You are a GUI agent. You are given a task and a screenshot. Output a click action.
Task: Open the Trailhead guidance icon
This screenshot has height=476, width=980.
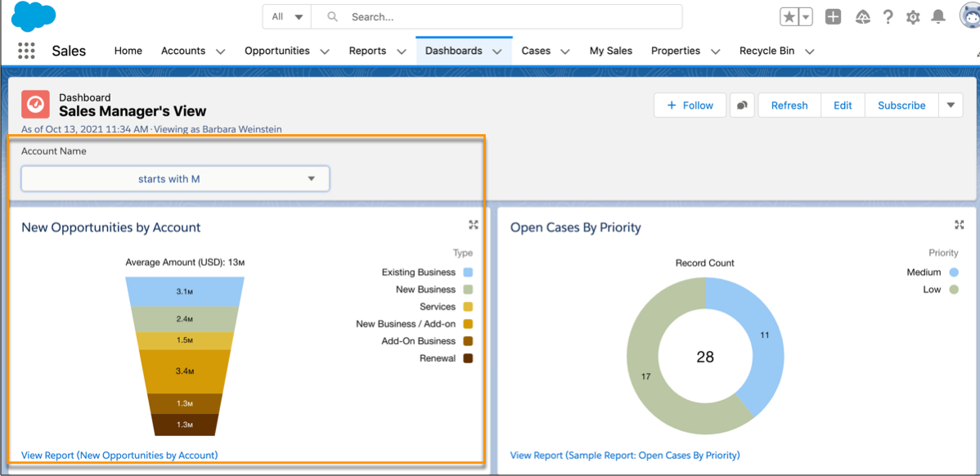[x=862, y=17]
